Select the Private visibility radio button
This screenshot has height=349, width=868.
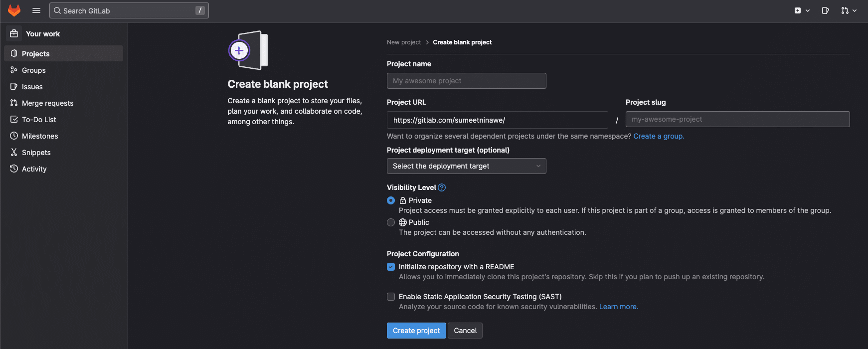[391, 200]
